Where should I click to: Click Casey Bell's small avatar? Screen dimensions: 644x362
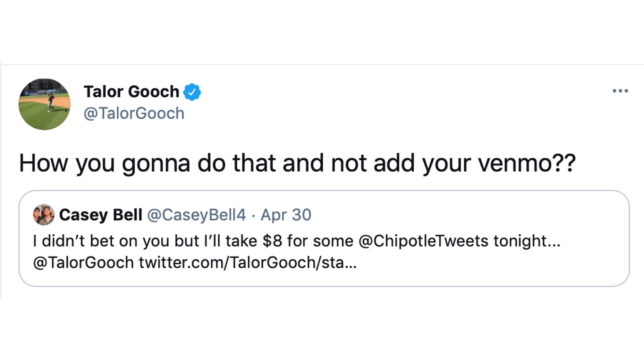click(44, 215)
